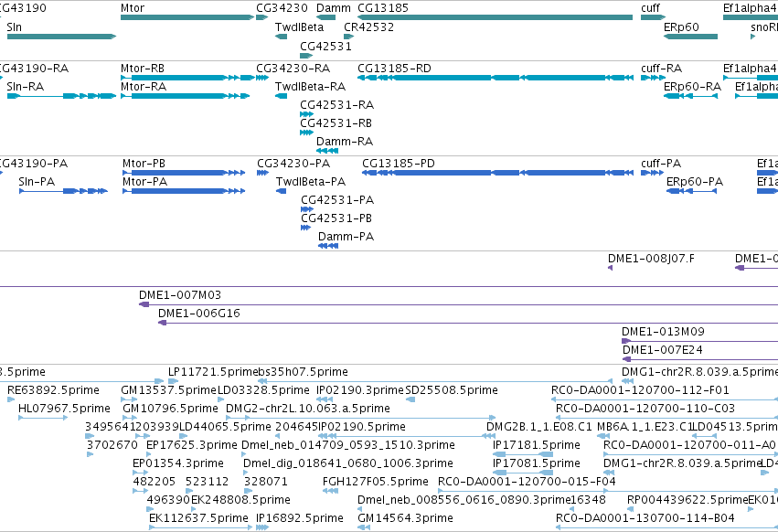This screenshot has width=778, height=532.
Task: Click EST GM13537.5prime label
Action: pyautogui.click(x=169, y=390)
